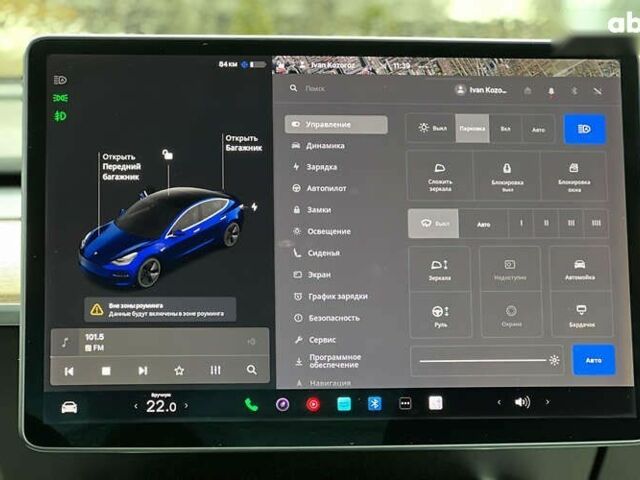Open the white notes app icon
The image size is (640, 480).
436,403
